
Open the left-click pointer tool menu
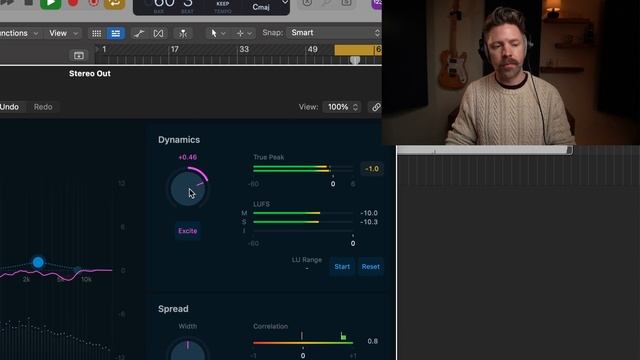[x=218, y=33]
